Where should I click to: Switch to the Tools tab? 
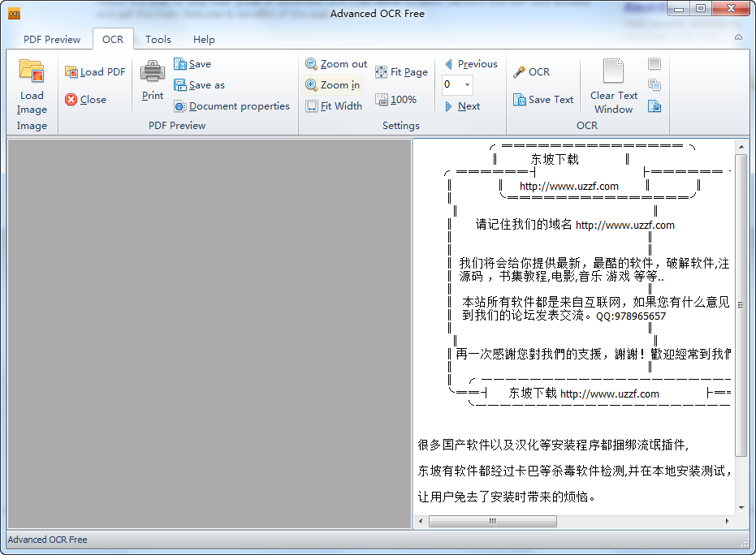[x=158, y=38]
